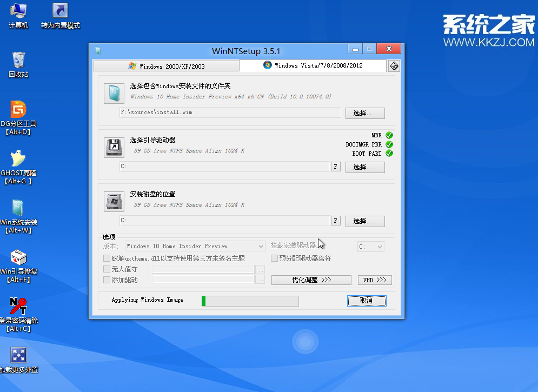Click the BOOT PART green check icon
Viewport: 538px width, 392px height.
pyautogui.click(x=389, y=154)
